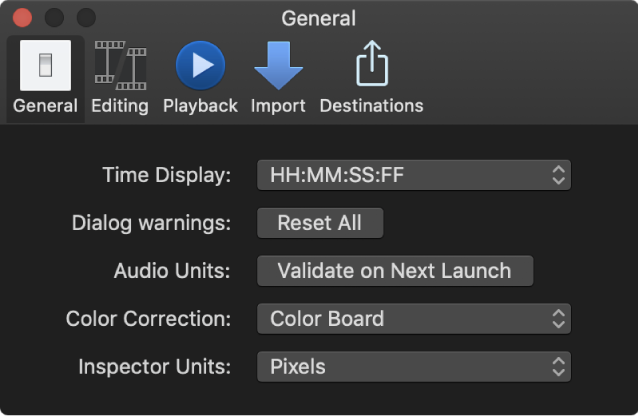Screen dimensions: 638x418
Task: Open the Inspector Units Pixels dropdown
Action: tap(413, 366)
